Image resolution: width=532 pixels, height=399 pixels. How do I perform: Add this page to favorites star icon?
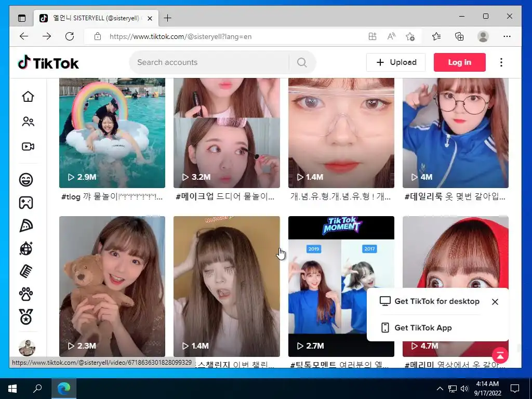coord(410,36)
